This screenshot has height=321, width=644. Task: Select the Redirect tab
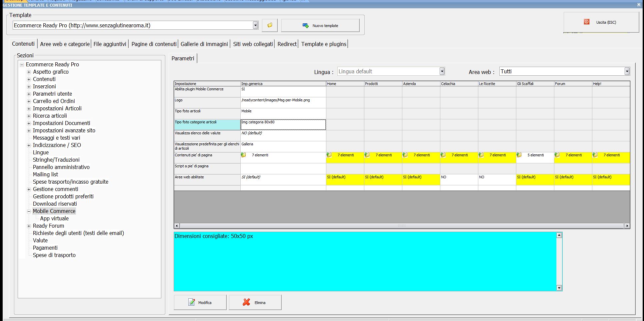click(287, 44)
